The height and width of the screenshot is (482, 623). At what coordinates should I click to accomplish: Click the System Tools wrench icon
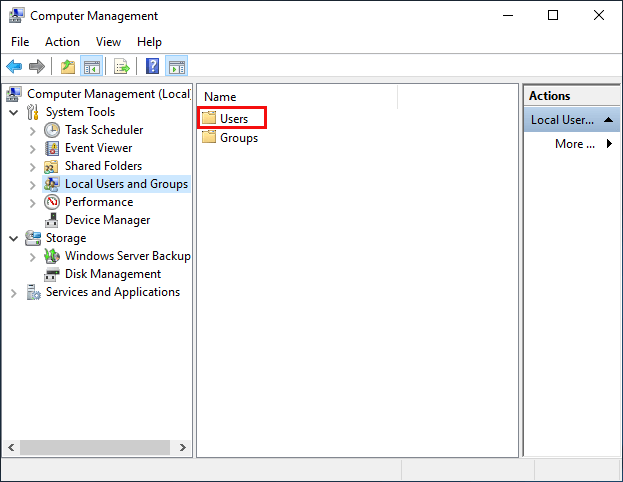click(x=33, y=112)
